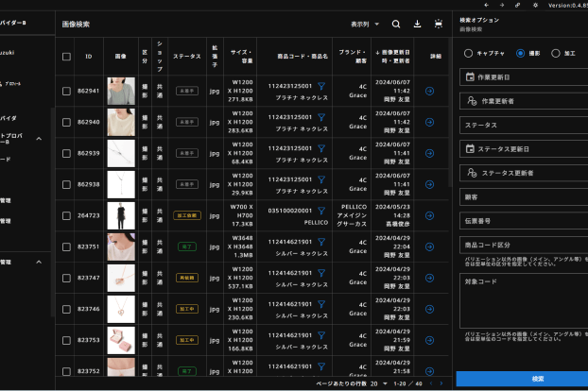Viewport: 588px width, 391px height.
Task: Click the download icon in header
Action: [x=417, y=24]
